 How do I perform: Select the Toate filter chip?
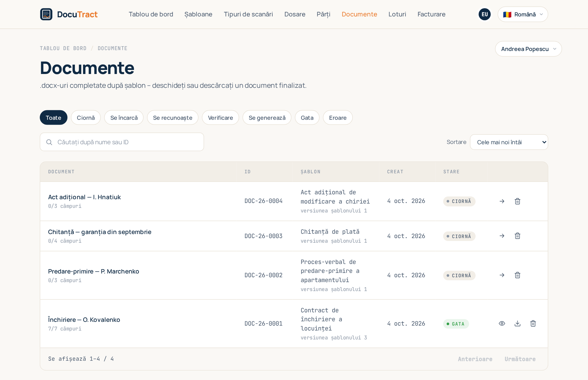tap(54, 118)
